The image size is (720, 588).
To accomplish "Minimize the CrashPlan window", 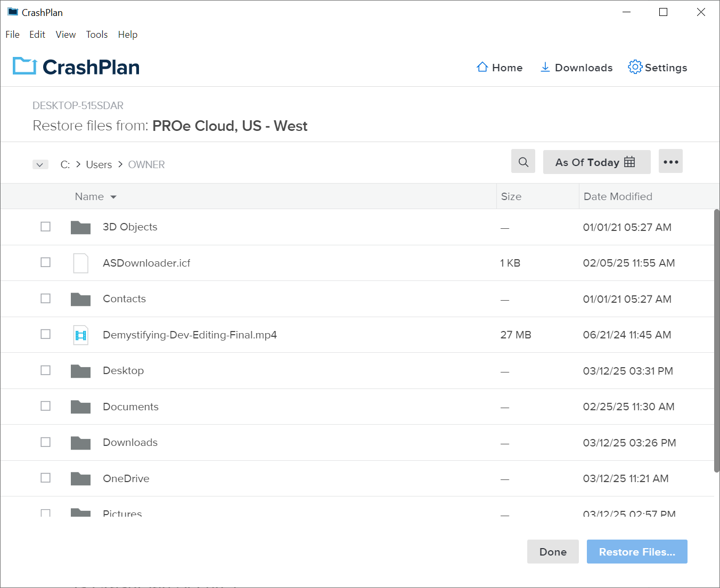I will pyautogui.click(x=626, y=12).
